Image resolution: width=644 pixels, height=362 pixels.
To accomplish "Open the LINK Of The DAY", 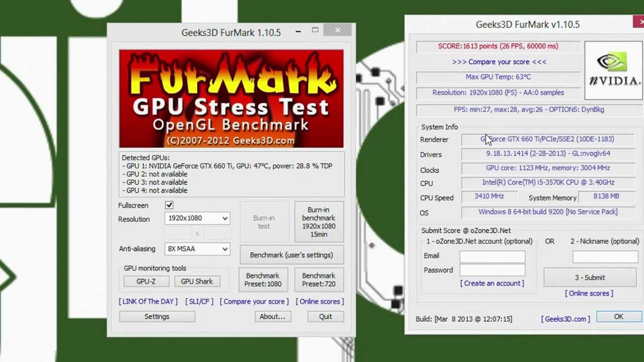I will point(148,301).
